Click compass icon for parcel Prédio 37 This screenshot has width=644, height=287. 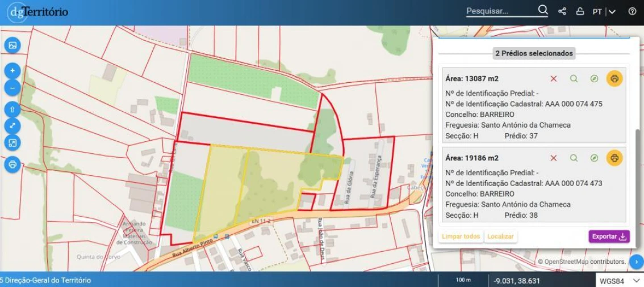click(594, 79)
